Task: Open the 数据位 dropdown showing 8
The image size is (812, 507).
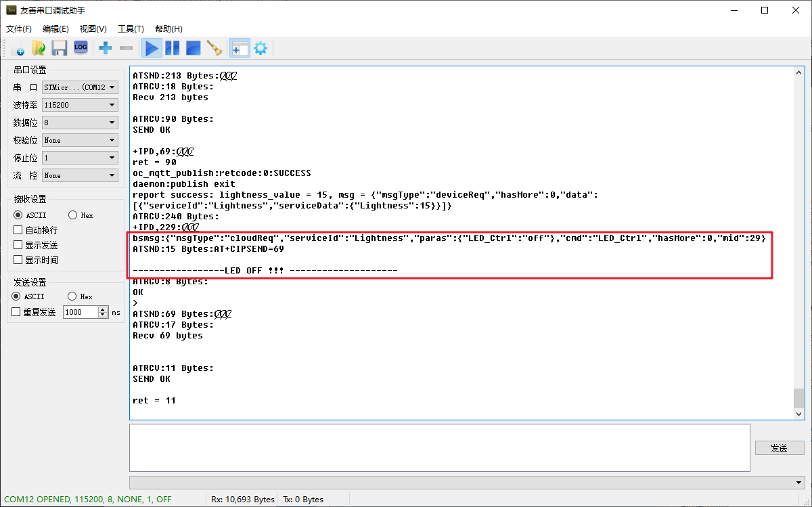Action: (80, 123)
